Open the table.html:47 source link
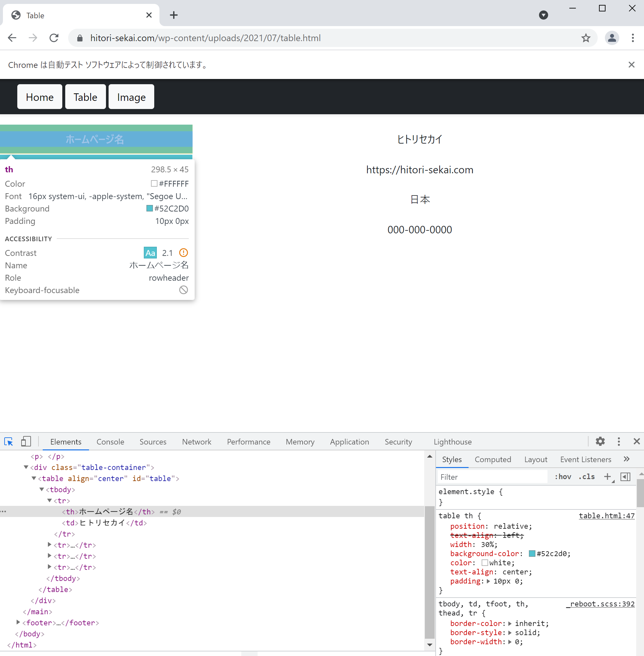Screen dimensions: 644x656 click(x=607, y=516)
